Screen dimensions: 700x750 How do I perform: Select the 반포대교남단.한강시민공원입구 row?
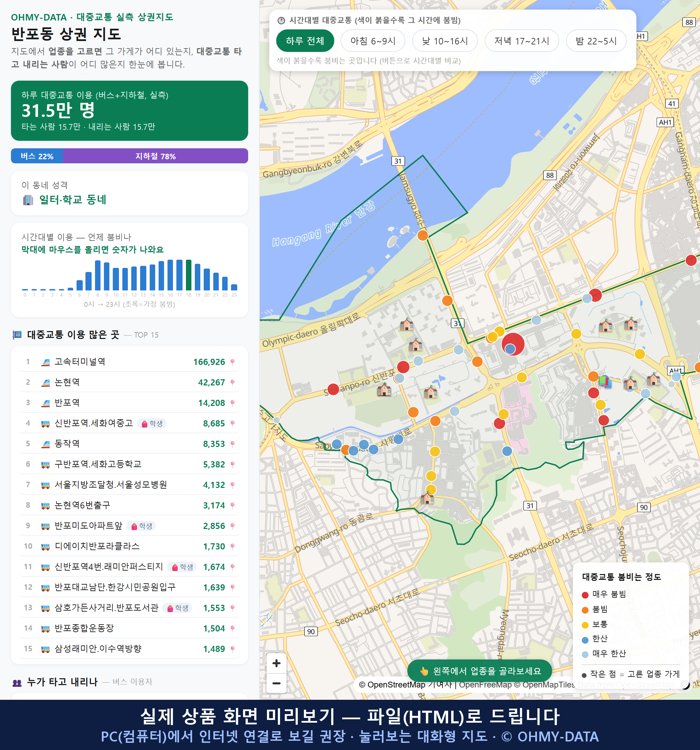point(130,587)
